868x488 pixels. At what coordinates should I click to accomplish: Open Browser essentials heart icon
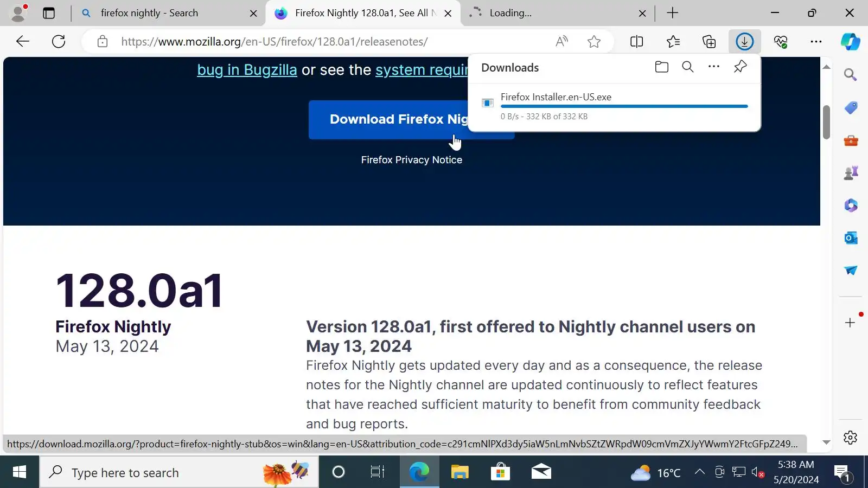[x=781, y=41]
